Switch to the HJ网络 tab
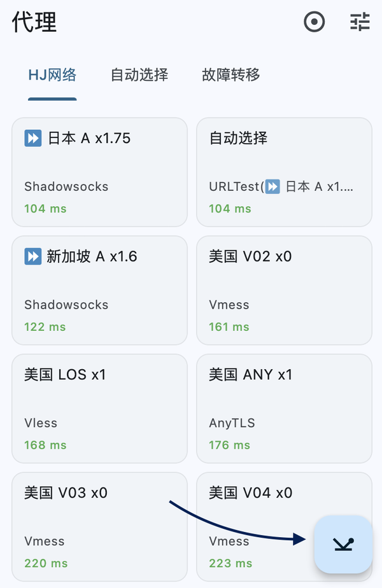Image resolution: width=382 pixels, height=588 pixels. pyautogui.click(x=52, y=75)
